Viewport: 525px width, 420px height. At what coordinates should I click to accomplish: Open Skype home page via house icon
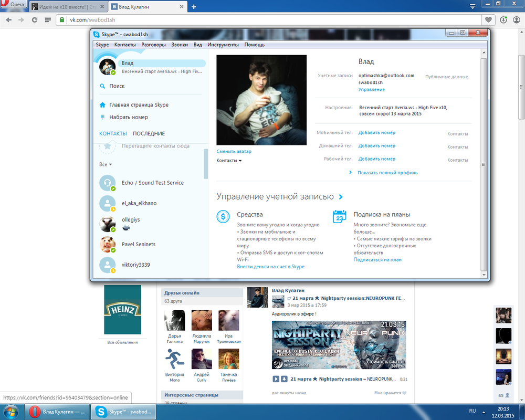(x=103, y=105)
